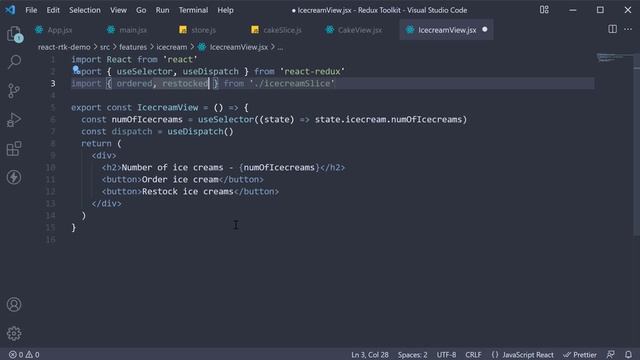Open the Run and Debug view
The height and width of the screenshot is (360, 640).
14,120
